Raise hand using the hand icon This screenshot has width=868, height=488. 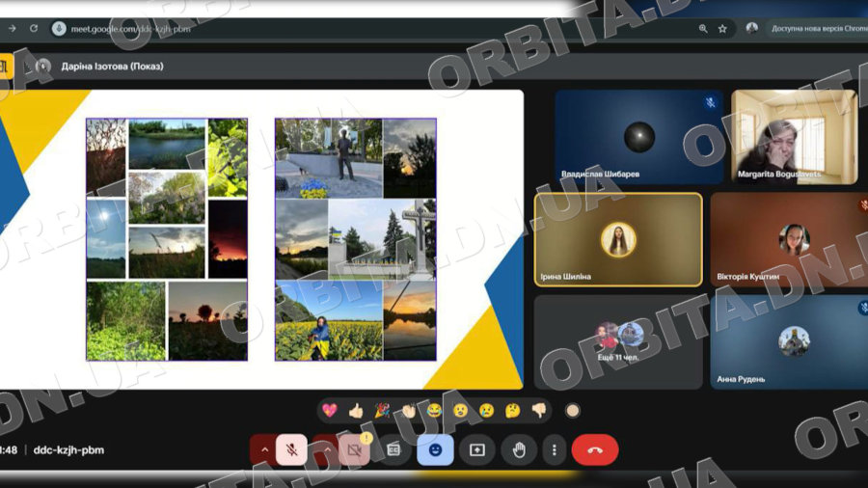[x=518, y=449]
